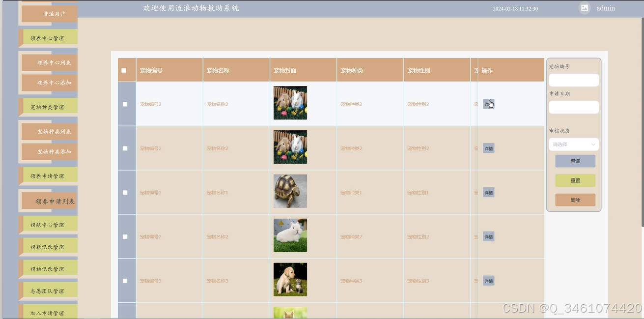Image resolution: width=644 pixels, height=319 pixels.
Task: Open the two-rabbits thumbnail in highlighted row
Action: click(x=290, y=103)
